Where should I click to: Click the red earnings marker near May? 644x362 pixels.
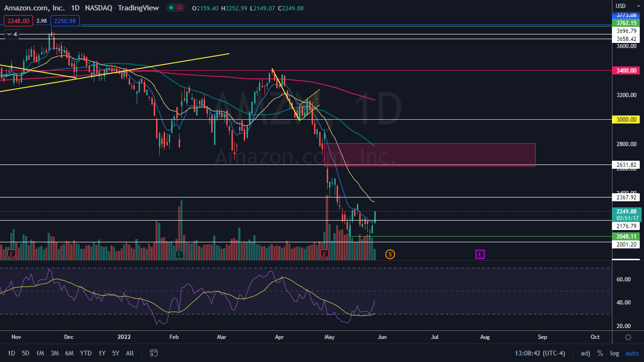(x=324, y=255)
